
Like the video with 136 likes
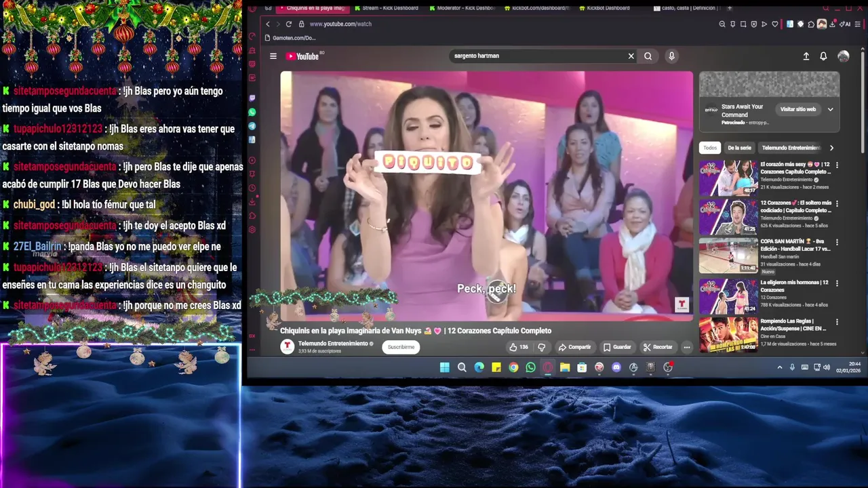pos(519,347)
